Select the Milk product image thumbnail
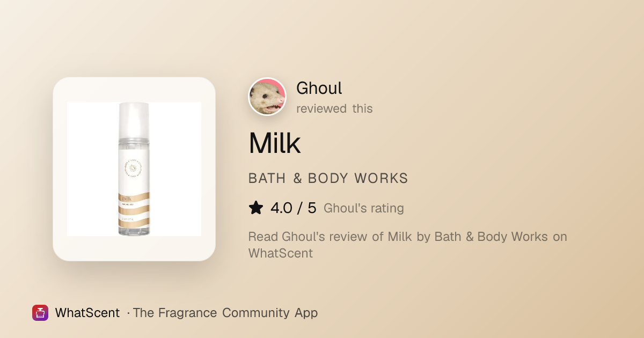This screenshot has width=644, height=338. tap(134, 169)
